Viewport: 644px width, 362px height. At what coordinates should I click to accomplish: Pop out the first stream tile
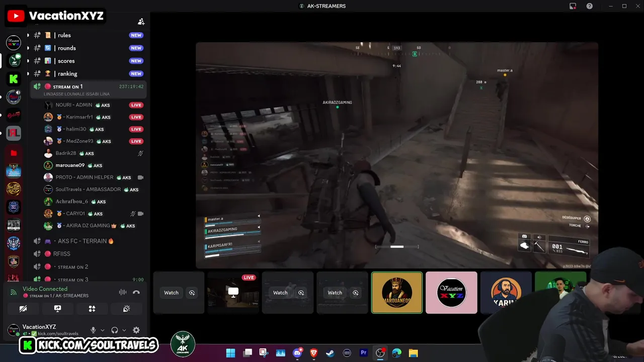(x=192, y=293)
